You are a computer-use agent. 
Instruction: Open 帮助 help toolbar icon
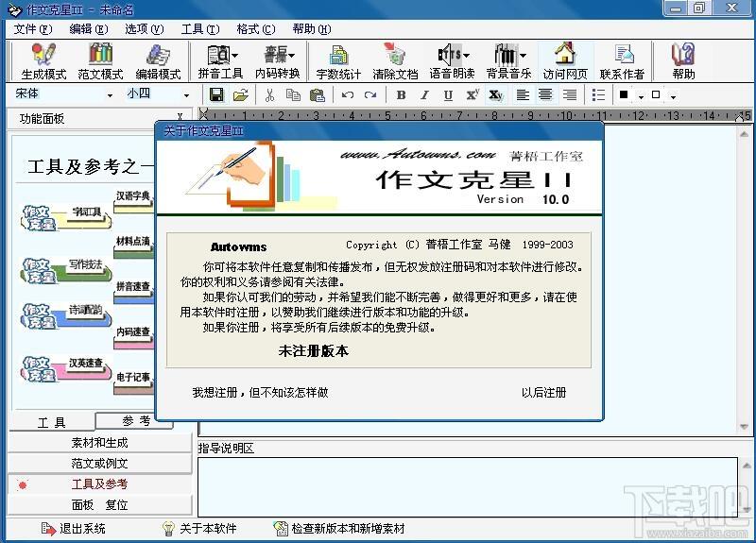tap(683, 60)
